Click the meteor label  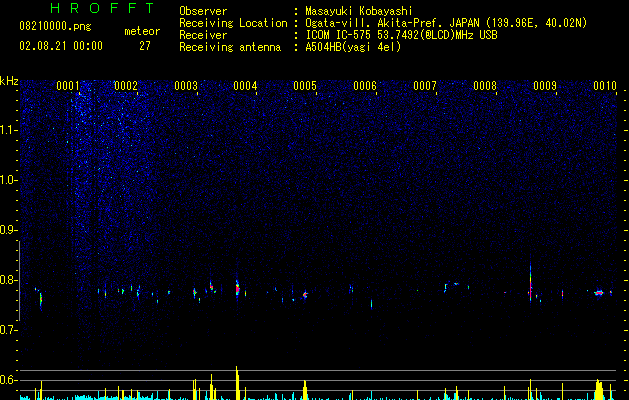click(x=142, y=31)
